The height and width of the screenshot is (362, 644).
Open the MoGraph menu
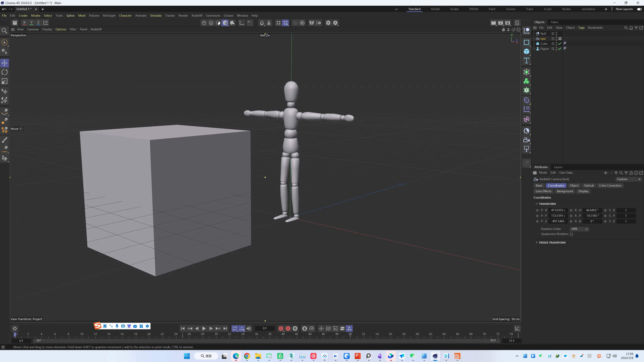click(x=109, y=15)
